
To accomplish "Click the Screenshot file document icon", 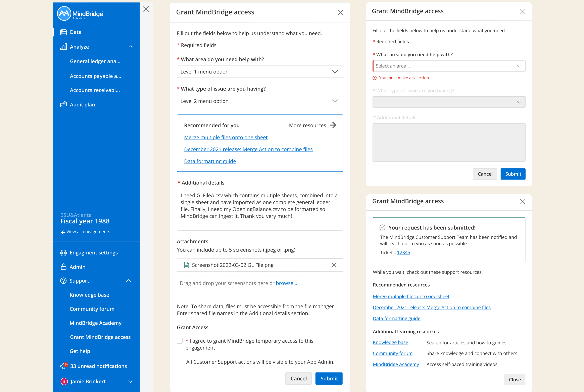I will [x=187, y=265].
